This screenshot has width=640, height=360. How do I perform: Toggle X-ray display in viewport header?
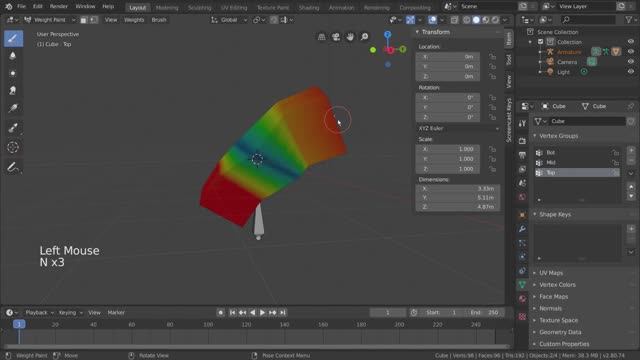(454, 20)
